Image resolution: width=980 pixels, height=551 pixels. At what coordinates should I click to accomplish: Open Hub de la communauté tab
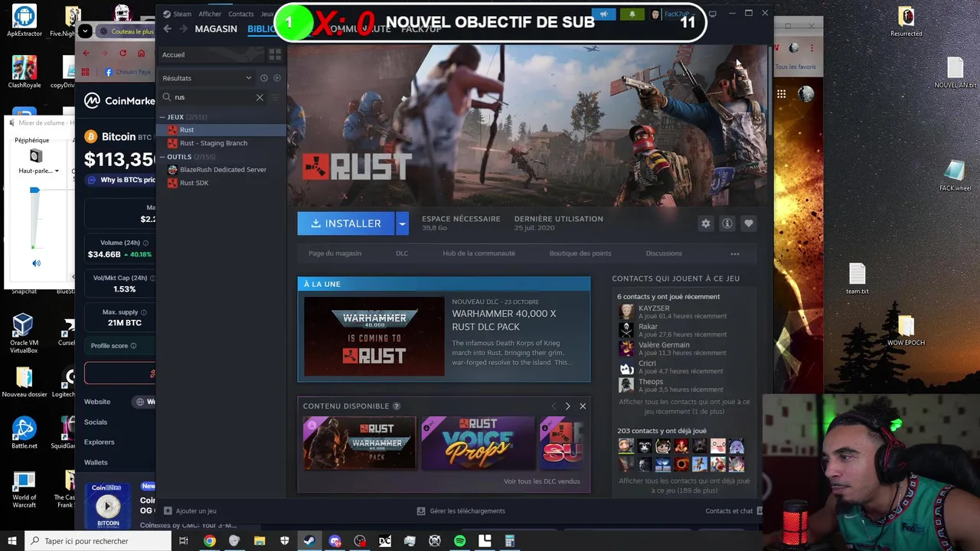(x=479, y=253)
